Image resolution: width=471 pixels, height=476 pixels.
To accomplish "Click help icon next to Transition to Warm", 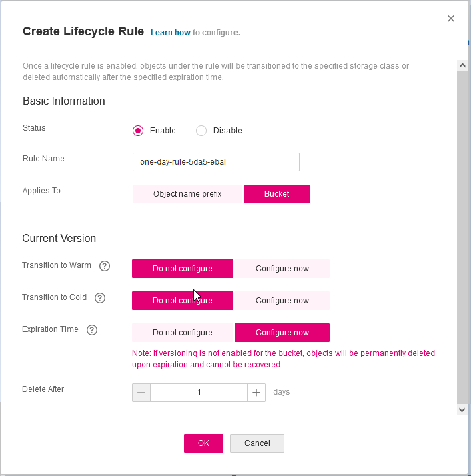I will (x=104, y=266).
